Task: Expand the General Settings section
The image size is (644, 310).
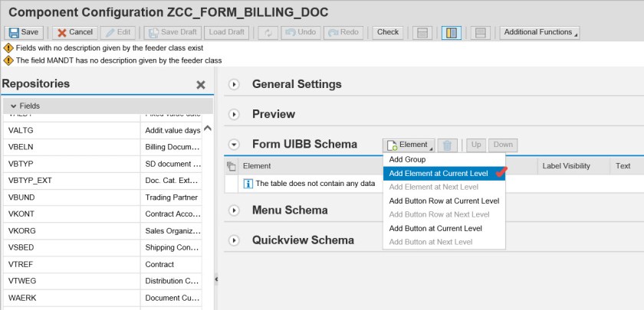Action: [x=235, y=84]
